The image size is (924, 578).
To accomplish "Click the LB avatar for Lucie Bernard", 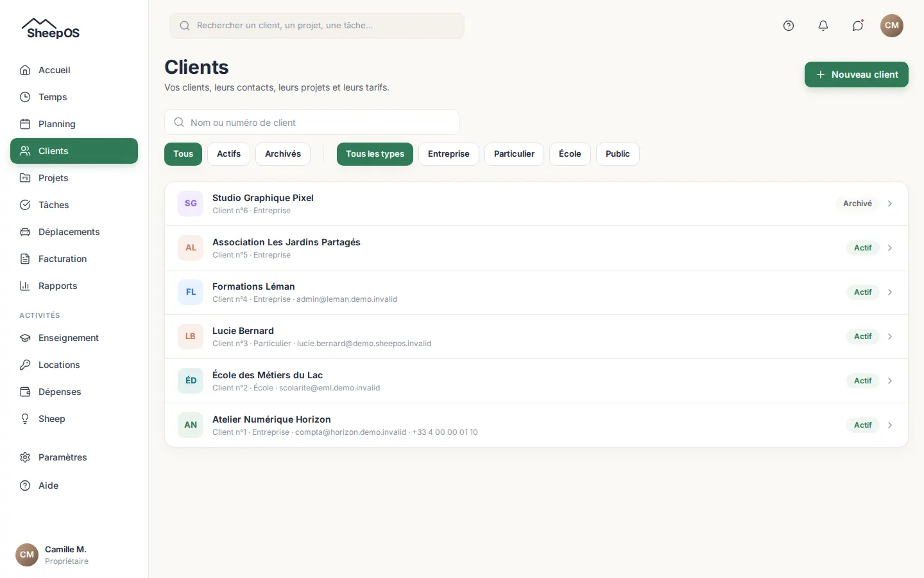I will tap(191, 337).
